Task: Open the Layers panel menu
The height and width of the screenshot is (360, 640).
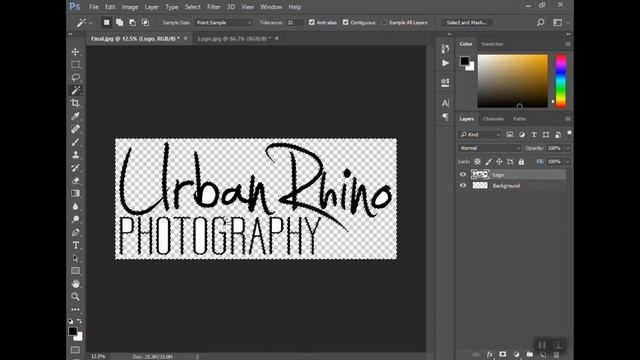Action: [568, 119]
